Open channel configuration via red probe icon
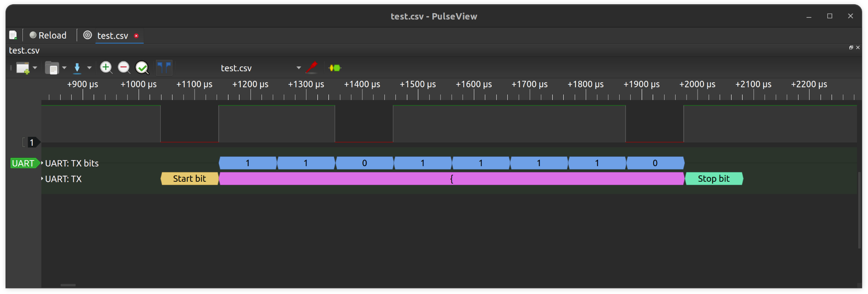 click(312, 68)
